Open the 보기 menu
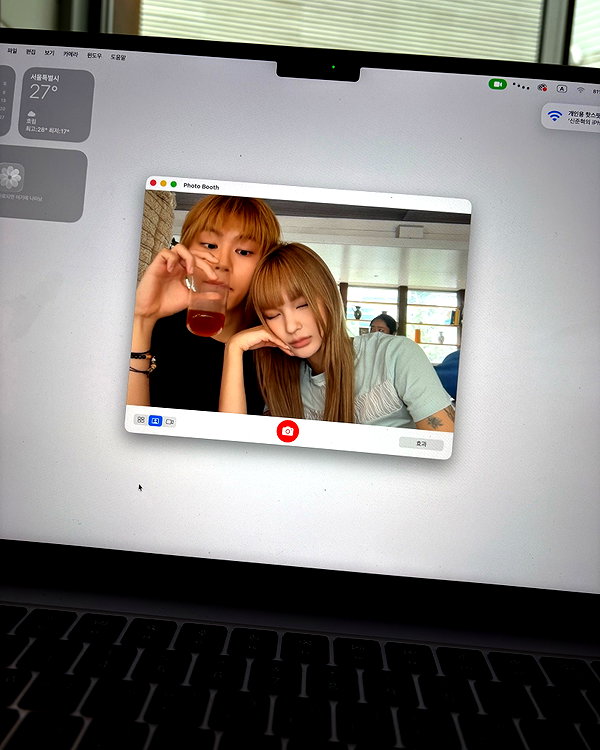The height and width of the screenshot is (750, 600). click(49, 53)
